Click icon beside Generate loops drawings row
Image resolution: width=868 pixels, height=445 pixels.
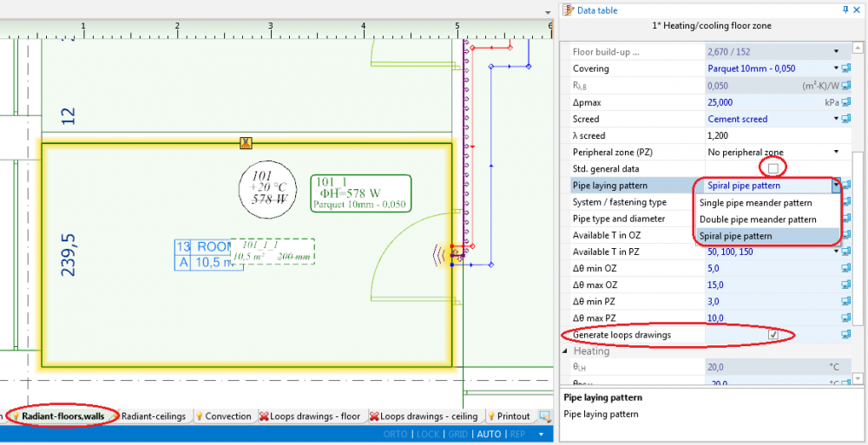coord(846,335)
